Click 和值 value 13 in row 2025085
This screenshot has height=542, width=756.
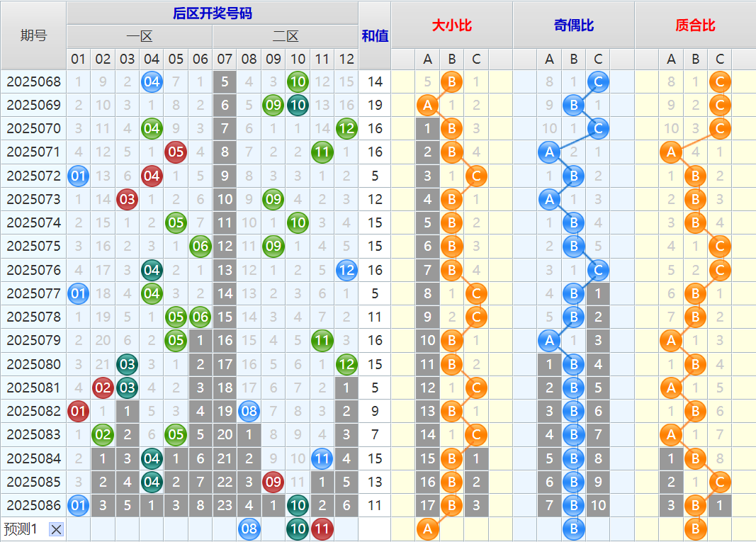pos(375,482)
